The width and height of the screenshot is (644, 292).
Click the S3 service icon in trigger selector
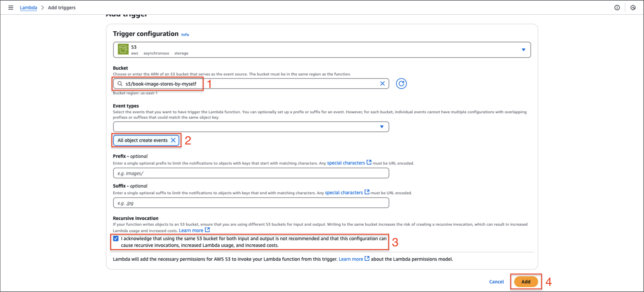123,50
